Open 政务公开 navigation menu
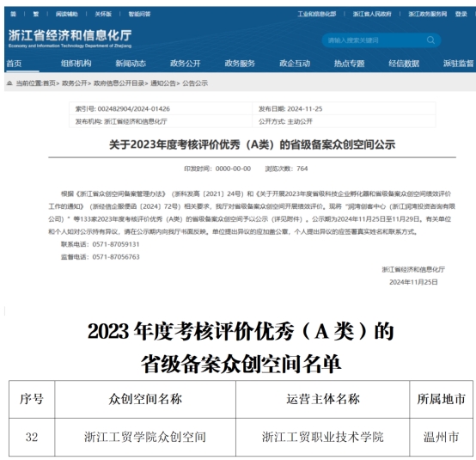Viewport: 476px width, 460px height. 186,64
